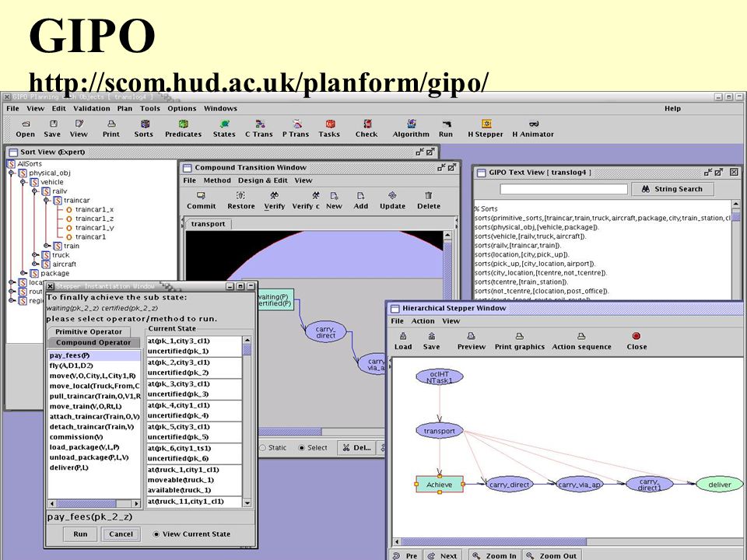Image resolution: width=747 pixels, height=560 pixels.
Task: Click Load in Hierarchical Stepper Window
Action: click(x=403, y=341)
